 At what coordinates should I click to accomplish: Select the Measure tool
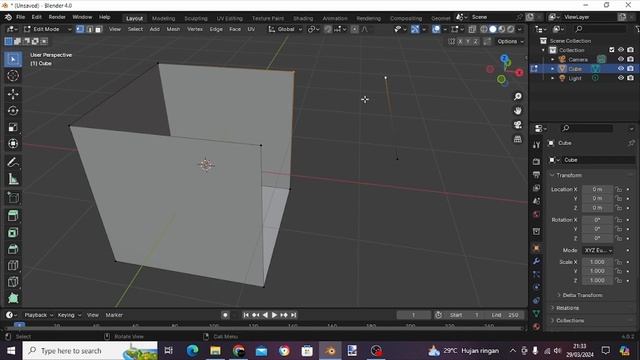(13, 179)
